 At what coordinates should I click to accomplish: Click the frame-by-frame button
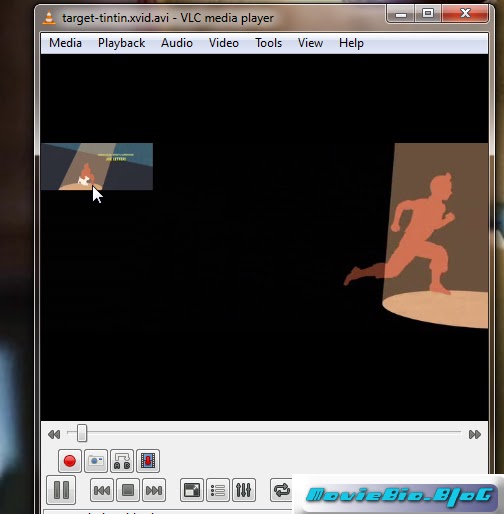tap(148, 461)
